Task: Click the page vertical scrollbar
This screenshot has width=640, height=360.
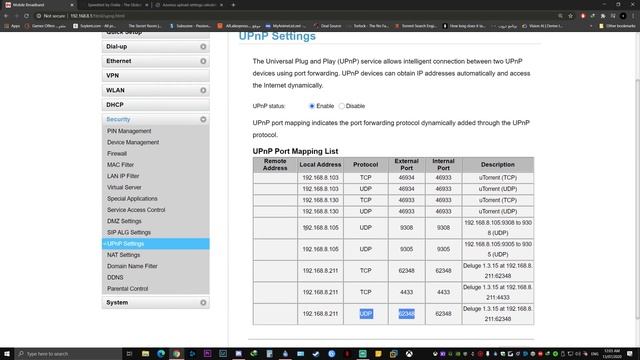Action: [x=637, y=199]
